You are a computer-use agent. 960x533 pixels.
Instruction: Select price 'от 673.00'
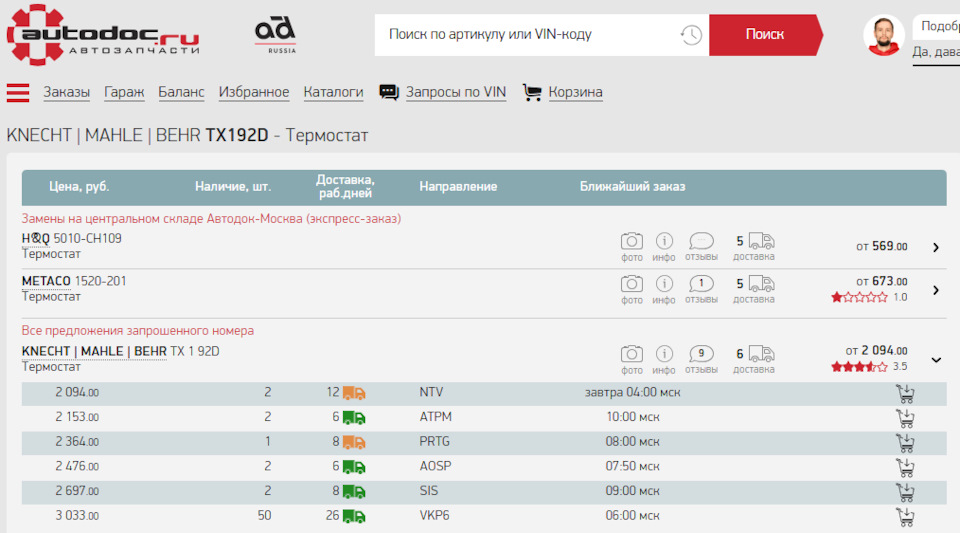[882, 281]
